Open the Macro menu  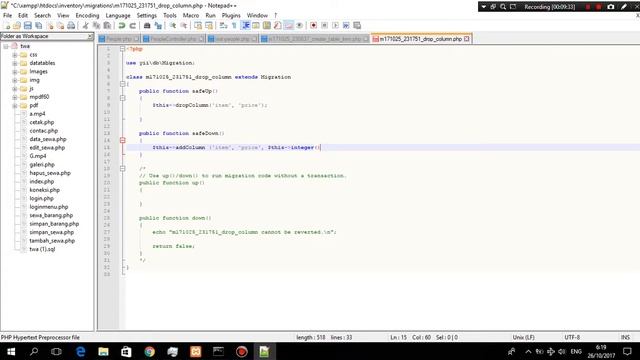(x=191, y=16)
